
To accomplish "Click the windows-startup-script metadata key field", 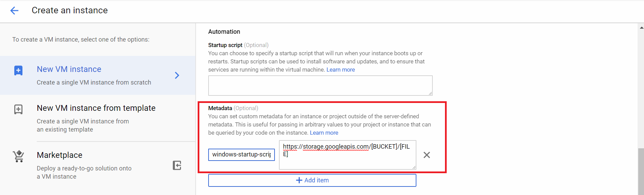I will [x=241, y=155].
